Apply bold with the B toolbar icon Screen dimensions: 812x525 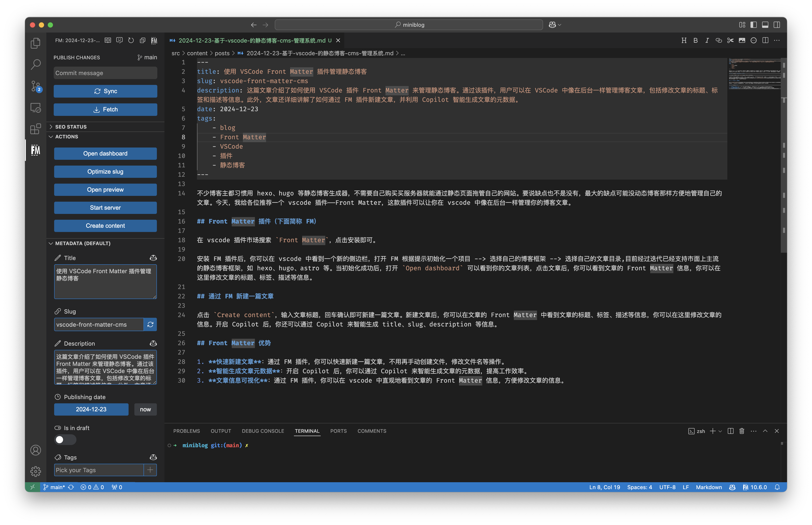[x=695, y=41]
